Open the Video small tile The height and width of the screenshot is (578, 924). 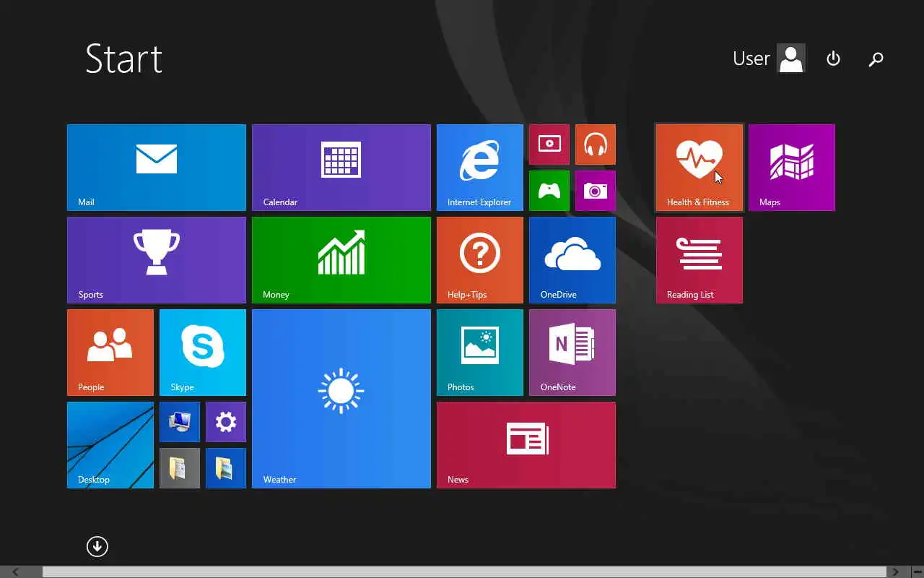(549, 144)
